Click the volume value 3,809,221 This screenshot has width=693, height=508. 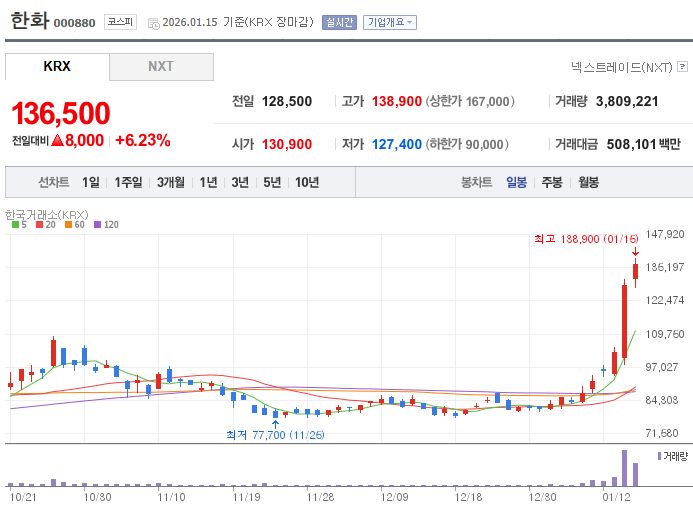click(627, 101)
